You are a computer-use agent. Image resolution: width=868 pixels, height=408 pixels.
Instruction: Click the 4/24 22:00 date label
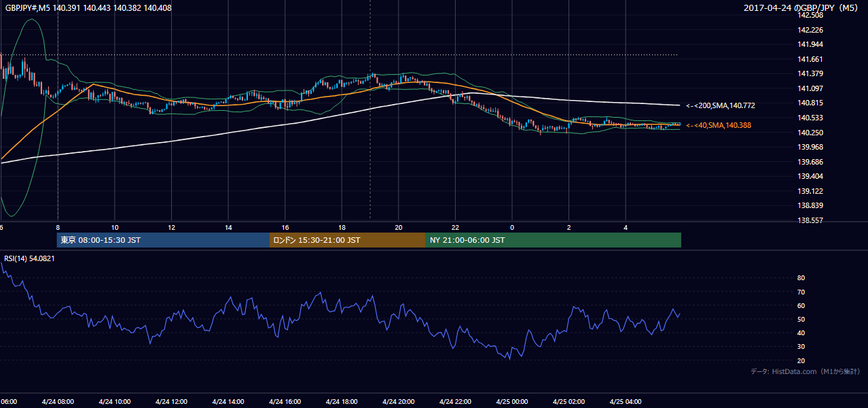point(455,401)
